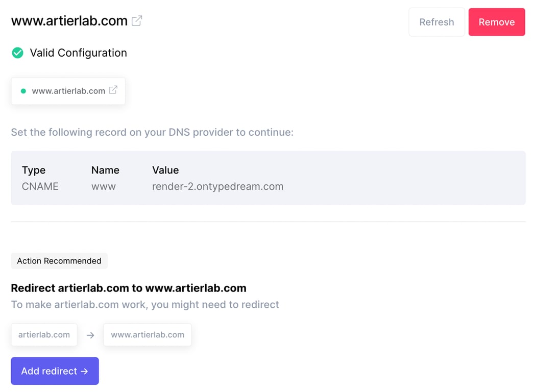Click the Add redirect button
The height and width of the screenshot is (392, 534).
(55, 371)
